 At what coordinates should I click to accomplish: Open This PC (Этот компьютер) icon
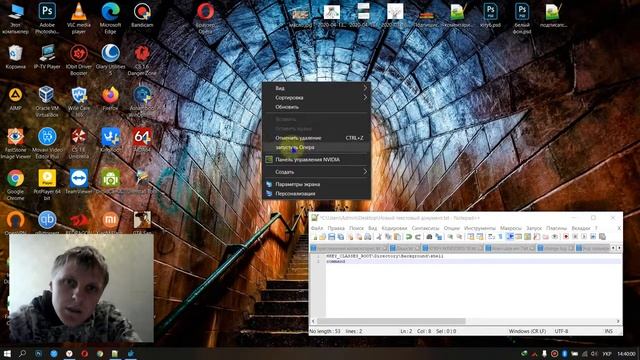[x=16, y=18]
